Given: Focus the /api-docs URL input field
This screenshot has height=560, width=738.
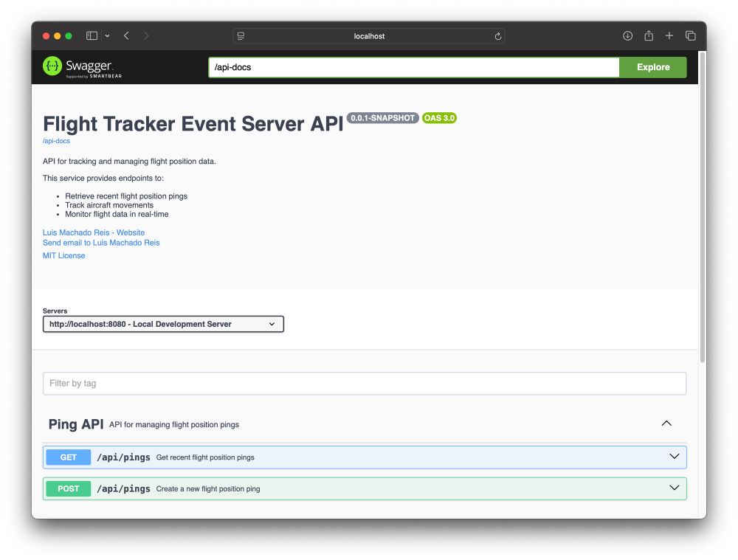Looking at the screenshot, I should click(414, 67).
